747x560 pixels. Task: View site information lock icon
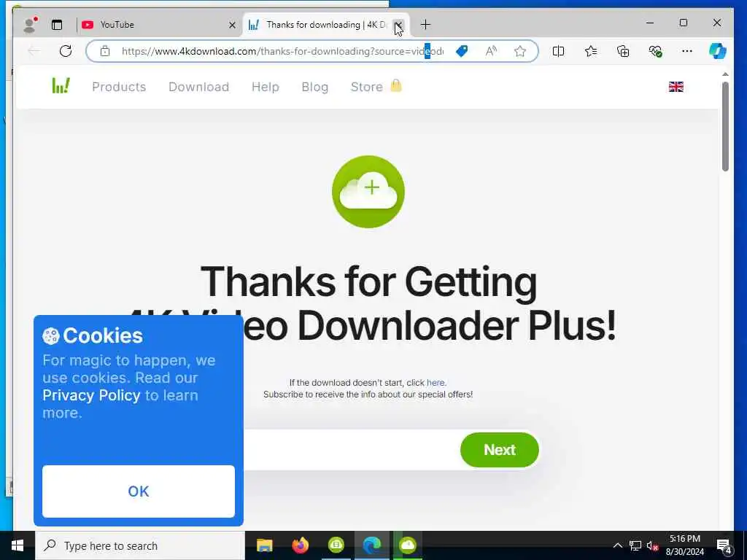pos(105,51)
